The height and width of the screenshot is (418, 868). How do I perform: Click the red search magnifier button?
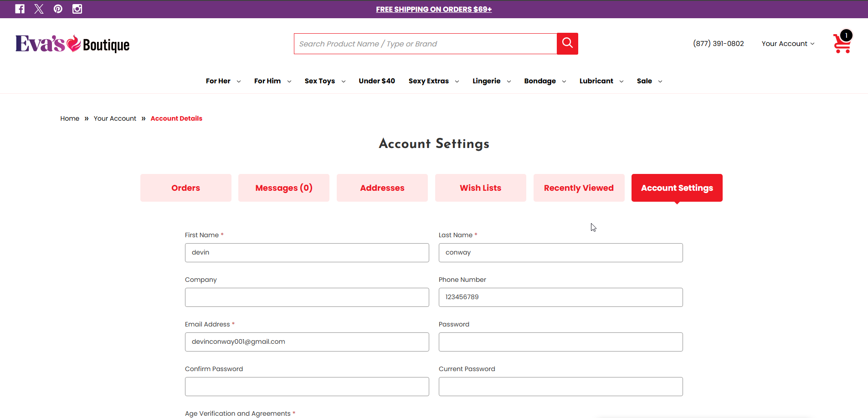[x=567, y=44]
